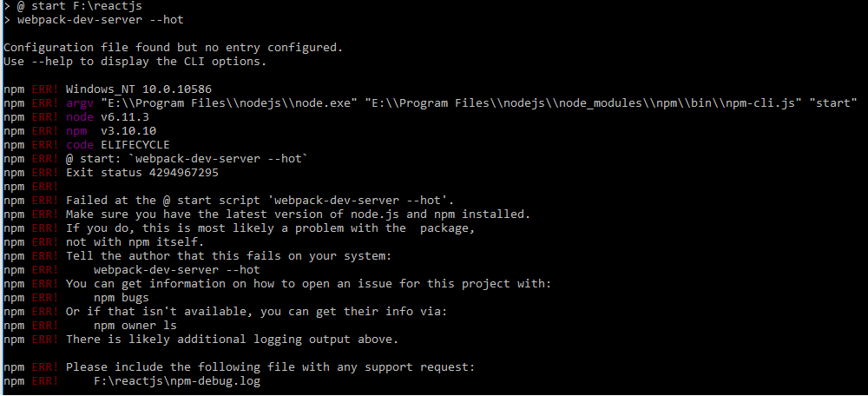Click the 'Windows_NT 10.0.10586' text

(x=139, y=89)
